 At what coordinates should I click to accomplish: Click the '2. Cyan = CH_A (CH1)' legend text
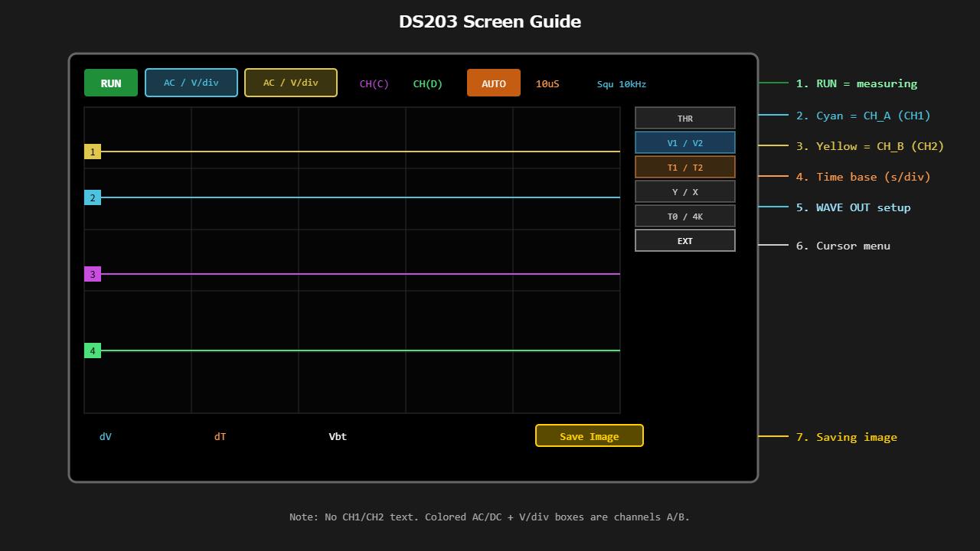click(864, 116)
